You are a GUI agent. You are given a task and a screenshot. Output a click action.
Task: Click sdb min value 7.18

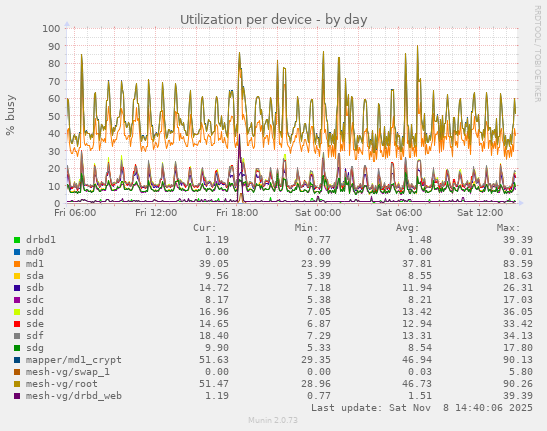click(319, 288)
